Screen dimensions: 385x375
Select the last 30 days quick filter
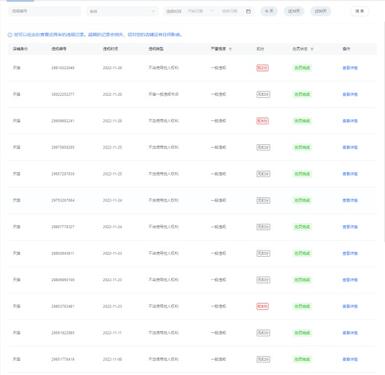(x=294, y=11)
